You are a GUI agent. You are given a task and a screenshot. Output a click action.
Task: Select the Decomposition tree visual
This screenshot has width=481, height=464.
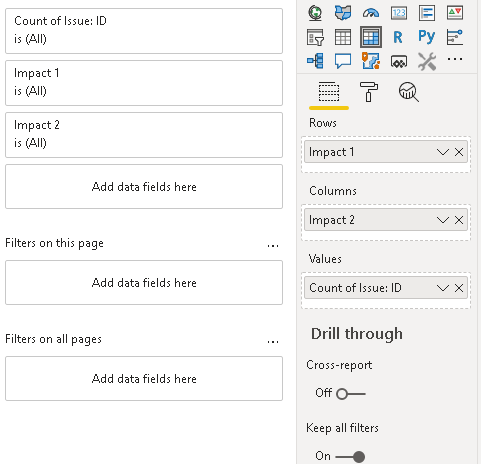coord(315,61)
